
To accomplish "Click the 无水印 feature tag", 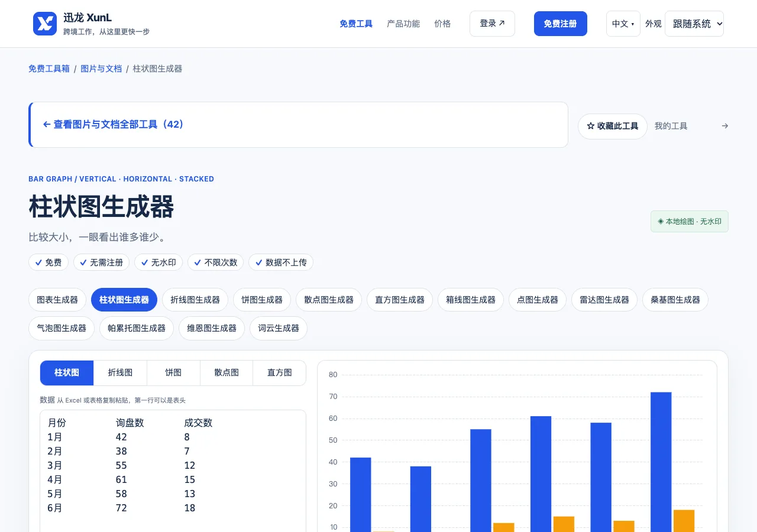I will 158,262.
